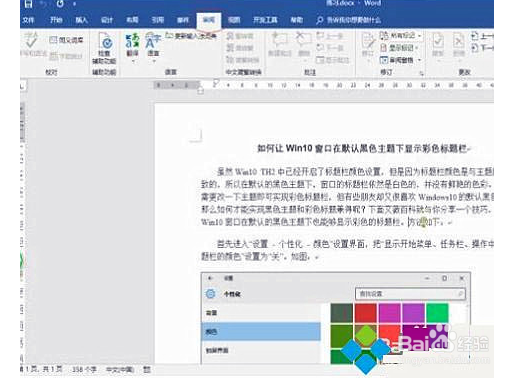
Task: Switch to the 开始 (Home) tab
Action: (x=56, y=20)
